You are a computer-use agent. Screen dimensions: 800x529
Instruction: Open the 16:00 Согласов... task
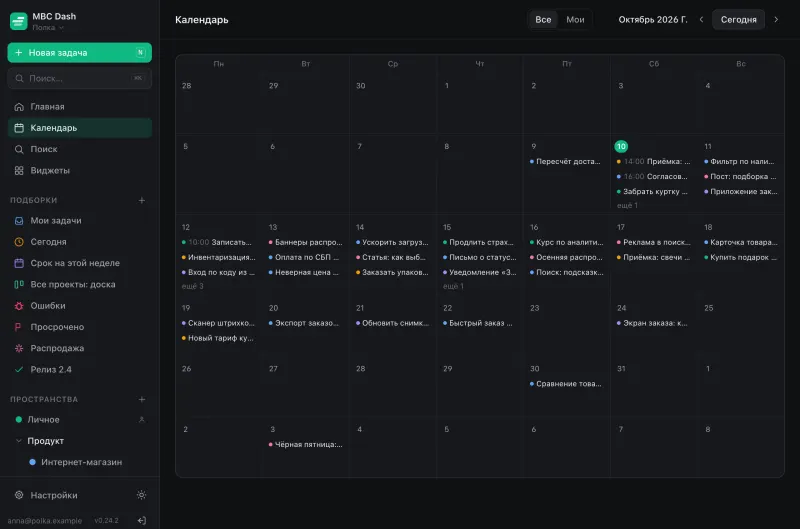pyautogui.click(x=654, y=177)
